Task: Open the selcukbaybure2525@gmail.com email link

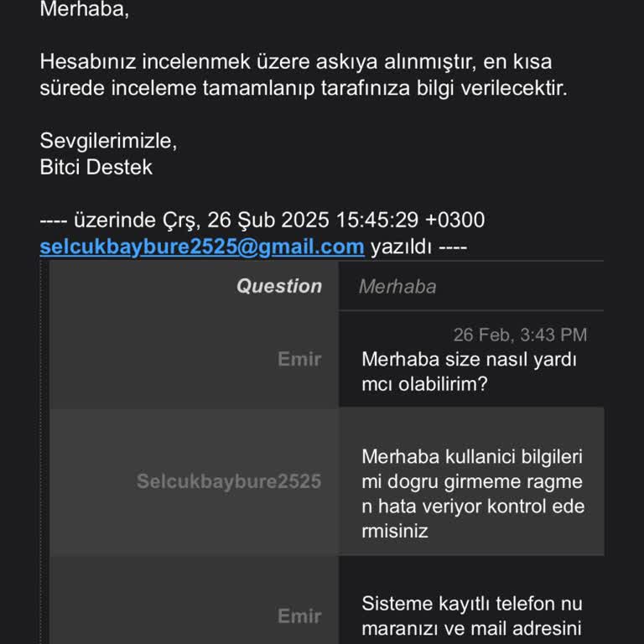Action: coord(202,247)
